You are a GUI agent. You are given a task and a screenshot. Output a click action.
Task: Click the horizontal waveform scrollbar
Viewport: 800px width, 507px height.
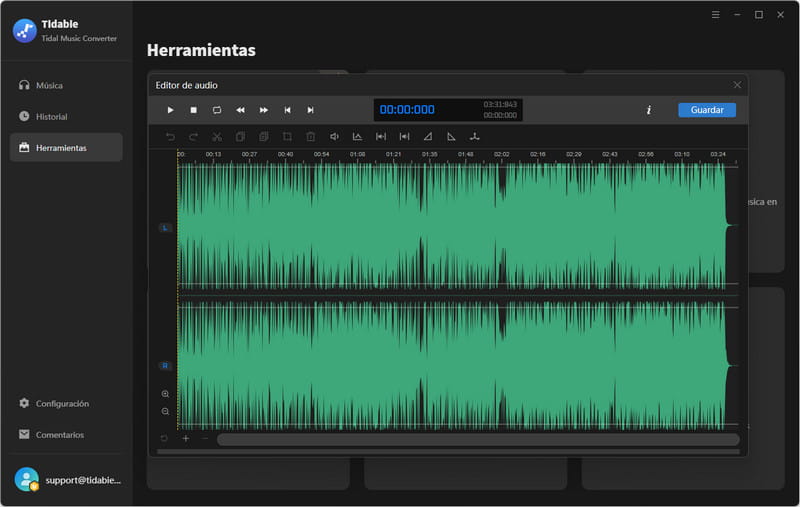coord(478,440)
